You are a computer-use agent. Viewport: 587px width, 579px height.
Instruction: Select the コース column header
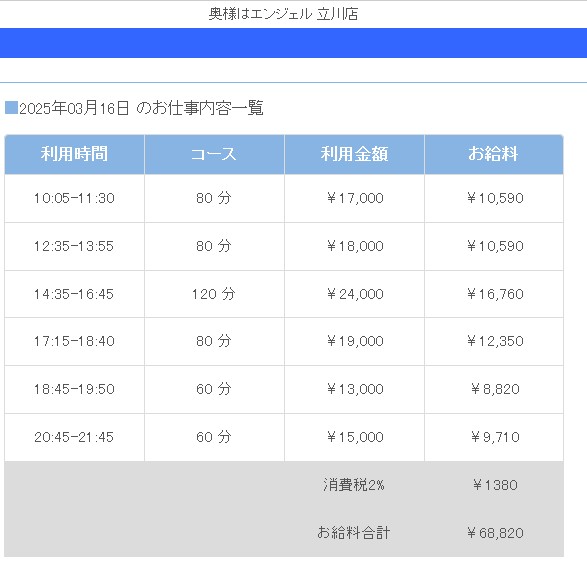[x=214, y=154]
